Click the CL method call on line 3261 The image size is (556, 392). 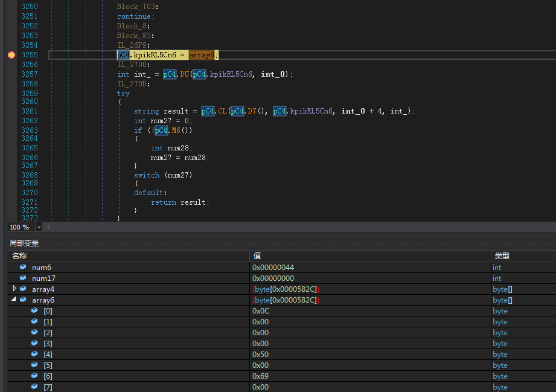tap(222, 111)
